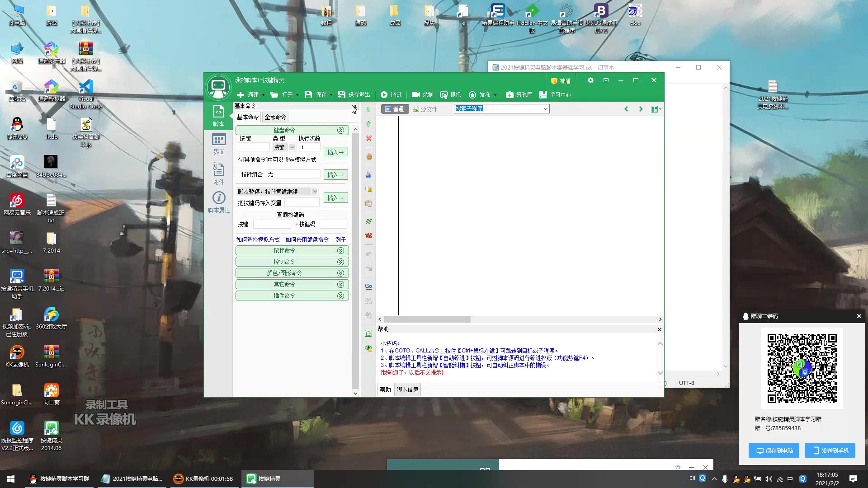Image resolution: width=868 pixels, height=488 pixels.
Task: Open the 脚本 panel in left sidebar
Action: pyautogui.click(x=218, y=116)
